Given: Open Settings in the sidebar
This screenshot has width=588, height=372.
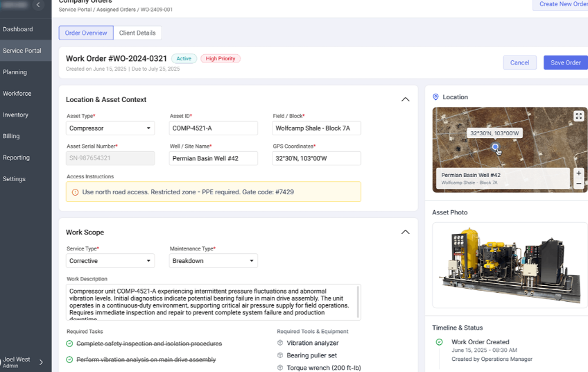Looking at the screenshot, I should [26, 179].
